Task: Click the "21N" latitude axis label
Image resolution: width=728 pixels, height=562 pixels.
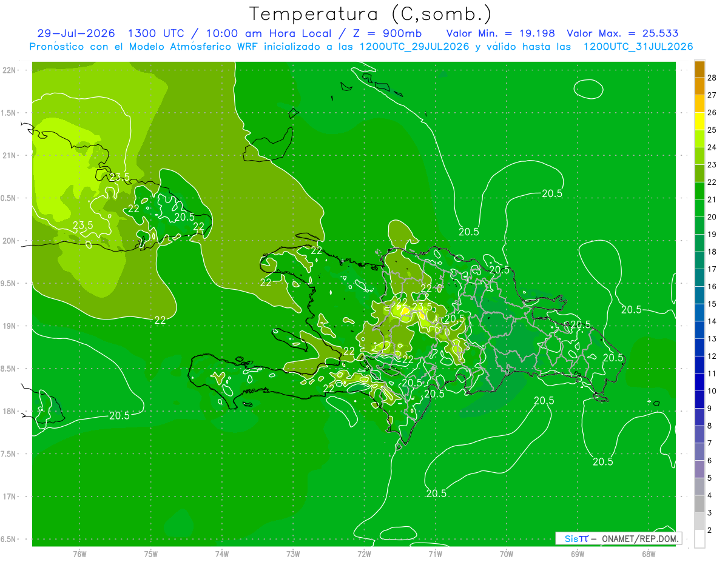Action: click(x=10, y=156)
